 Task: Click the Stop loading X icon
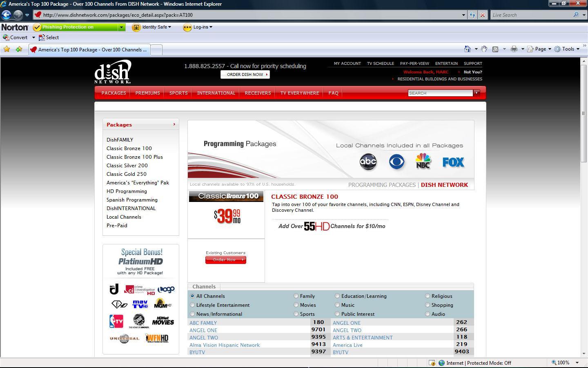pos(483,15)
